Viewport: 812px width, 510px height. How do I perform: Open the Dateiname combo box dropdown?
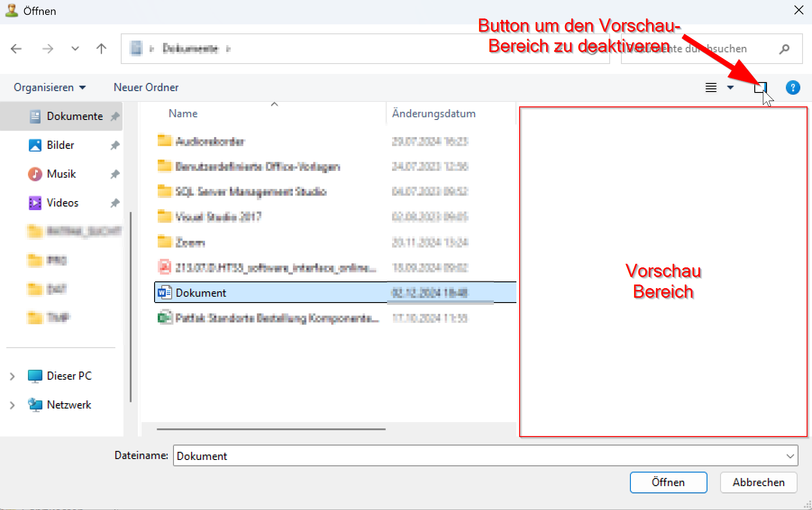point(790,456)
